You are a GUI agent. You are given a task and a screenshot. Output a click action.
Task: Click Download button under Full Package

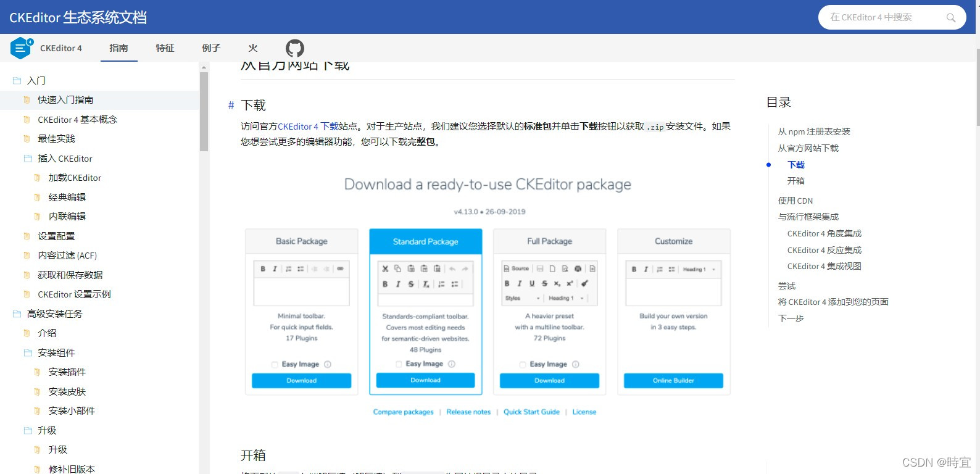click(x=549, y=381)
